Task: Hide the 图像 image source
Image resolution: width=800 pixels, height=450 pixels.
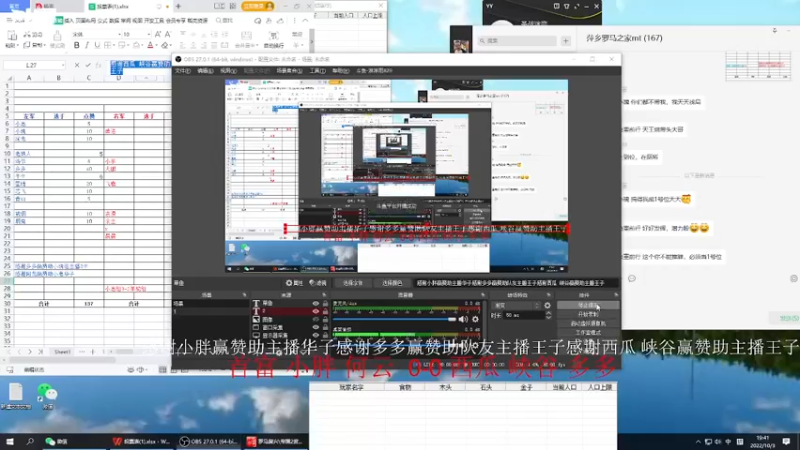Action: [x=315, y=319]
